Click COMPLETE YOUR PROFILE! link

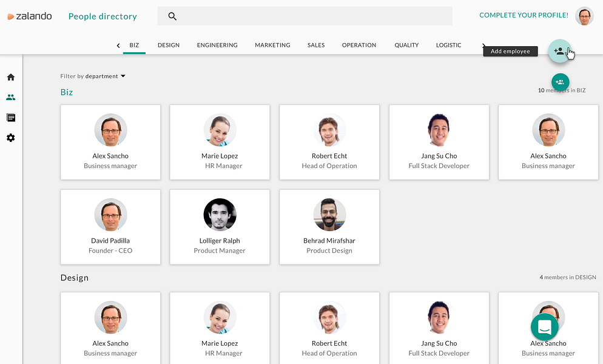pos(524,15)
